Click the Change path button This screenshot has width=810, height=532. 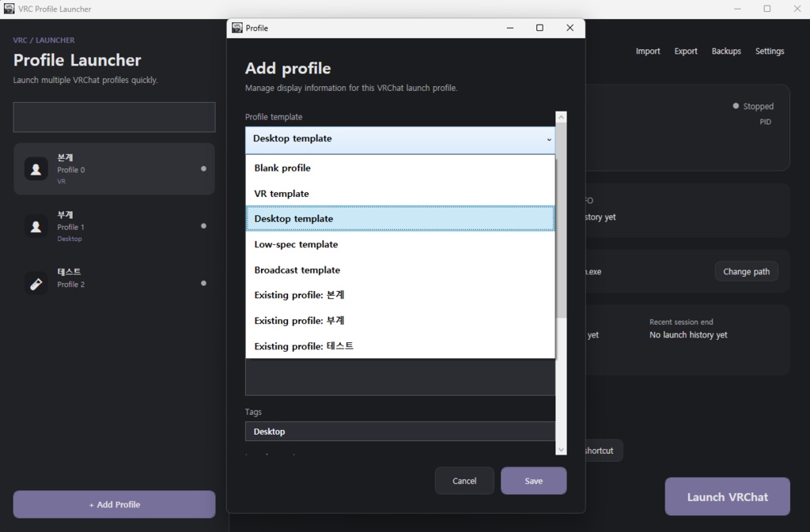pyautogui.click(x=746, y=271)
